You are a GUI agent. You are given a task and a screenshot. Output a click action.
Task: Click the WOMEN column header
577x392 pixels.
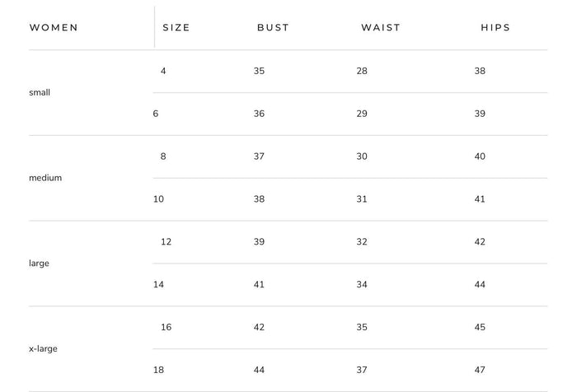click(54, 27)
